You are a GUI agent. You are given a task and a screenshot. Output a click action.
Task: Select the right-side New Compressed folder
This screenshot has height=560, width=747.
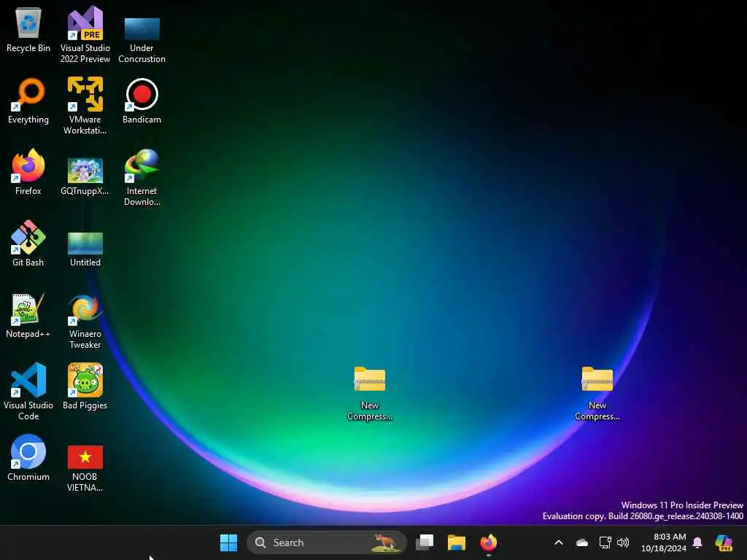(597, 393)
